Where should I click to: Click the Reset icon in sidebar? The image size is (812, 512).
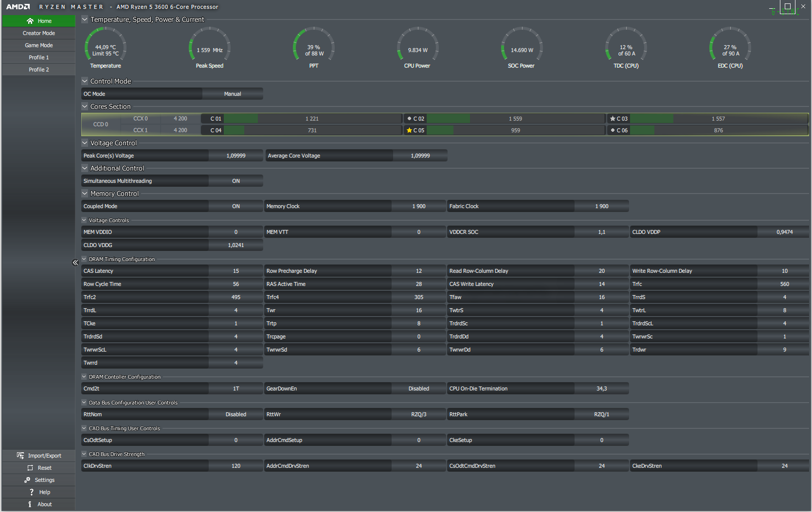click(30, 468)
